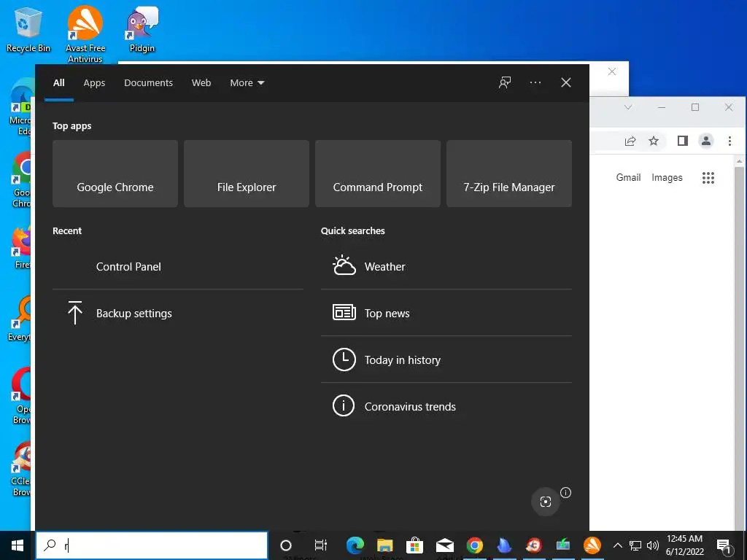The width and height of the screenshot is (747, 560).
Task: Click the blue sail app icon on taskbar
Action: pos(504,545)
